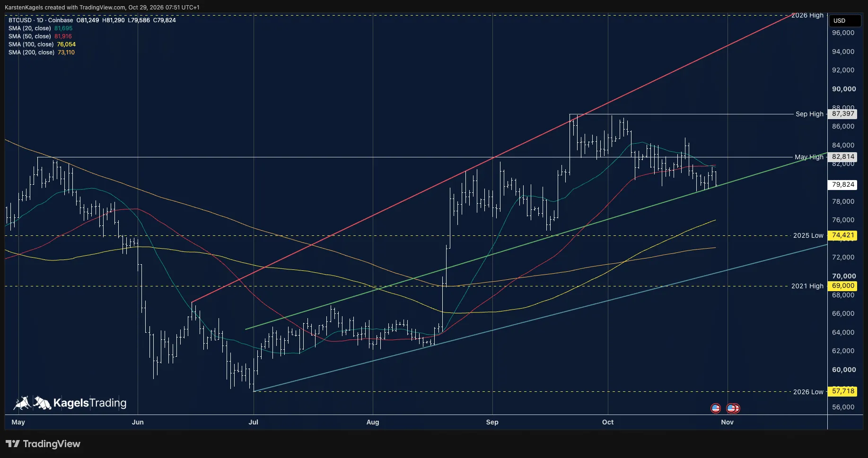Screen dimensions: 868x458
Task: Click the 2026 High line label
Action: 807,16
